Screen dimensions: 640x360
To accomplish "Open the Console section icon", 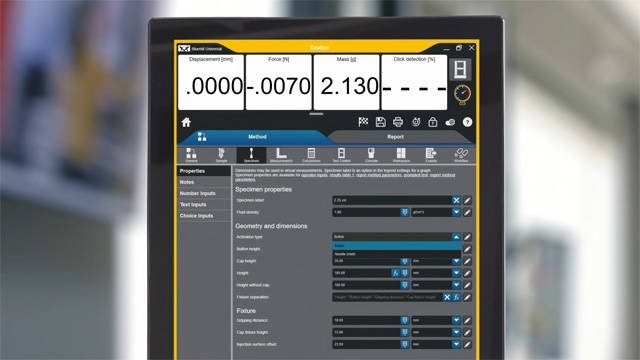I will point(371,155).
